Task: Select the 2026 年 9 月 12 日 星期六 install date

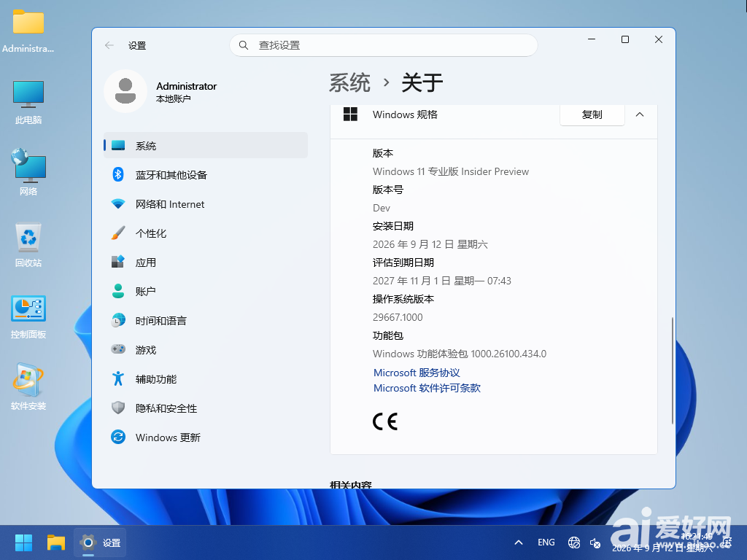Action: [x=430, y=244]
